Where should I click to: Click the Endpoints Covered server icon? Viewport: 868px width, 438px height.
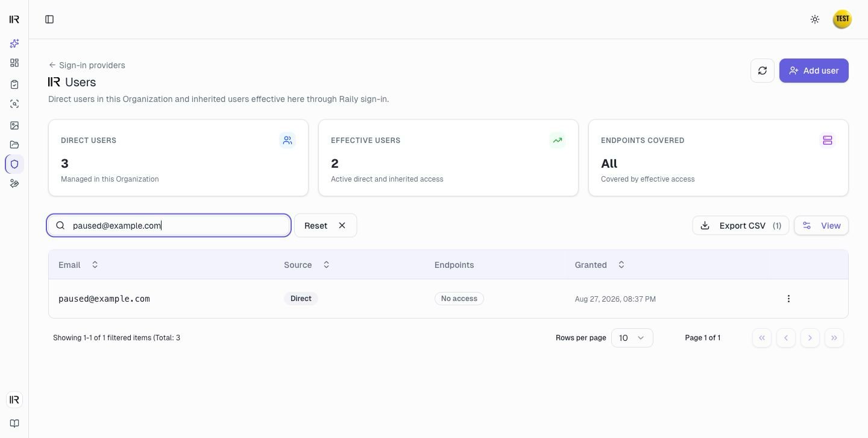[x=828, y=141]
